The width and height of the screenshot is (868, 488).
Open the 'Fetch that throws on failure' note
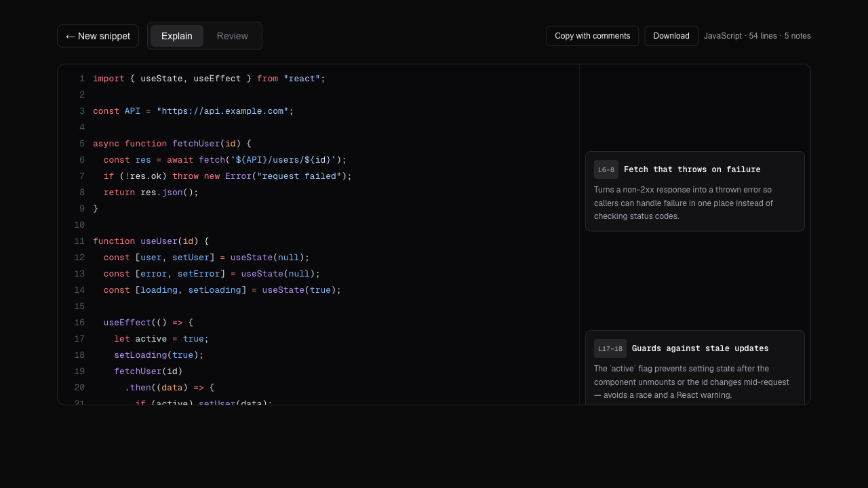(x=695, y=191)
